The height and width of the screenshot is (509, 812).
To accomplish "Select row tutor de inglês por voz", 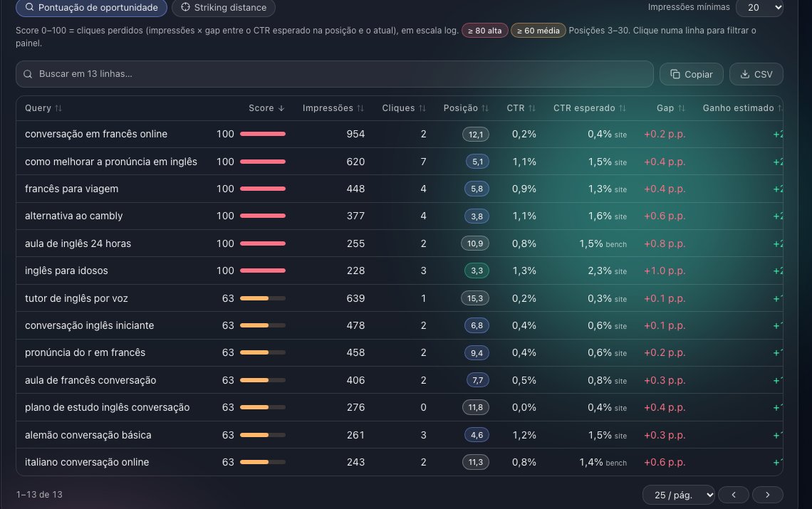I will click(400, 298).
